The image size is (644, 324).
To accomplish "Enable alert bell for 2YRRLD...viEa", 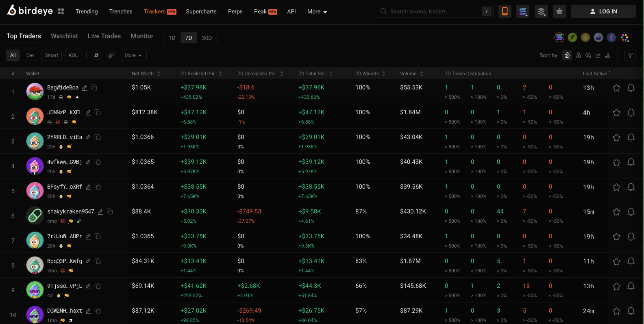I will coord(631,137).
